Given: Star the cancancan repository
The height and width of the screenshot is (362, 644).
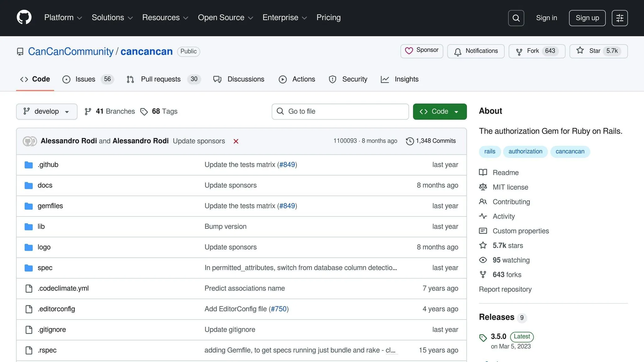Looking at the screenshot, I should [x=598, y=51].
